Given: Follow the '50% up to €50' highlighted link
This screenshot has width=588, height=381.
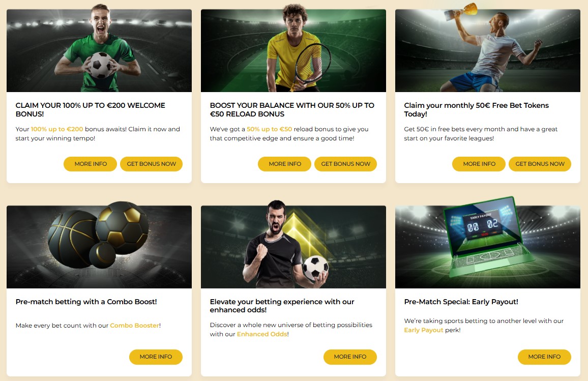Looking at the screenshot, I should coord(269,129).
